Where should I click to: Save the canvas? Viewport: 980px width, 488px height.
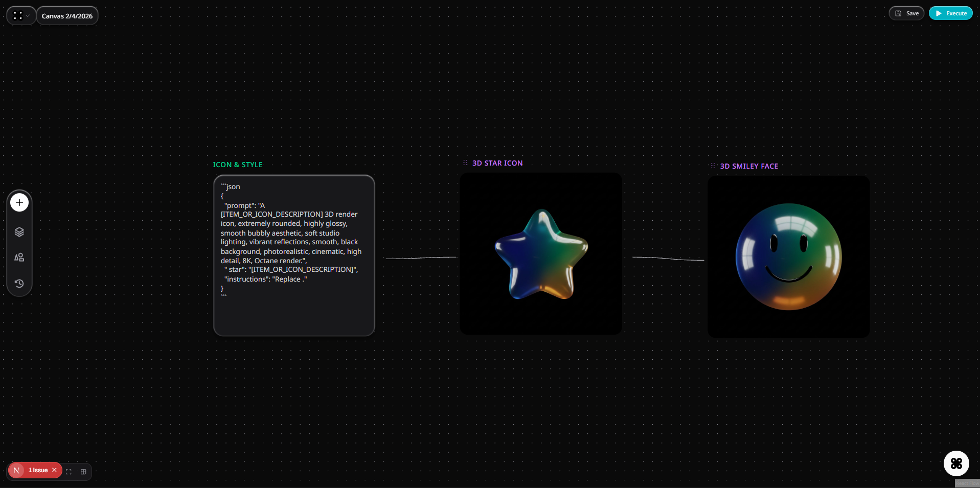coord(906,13)
